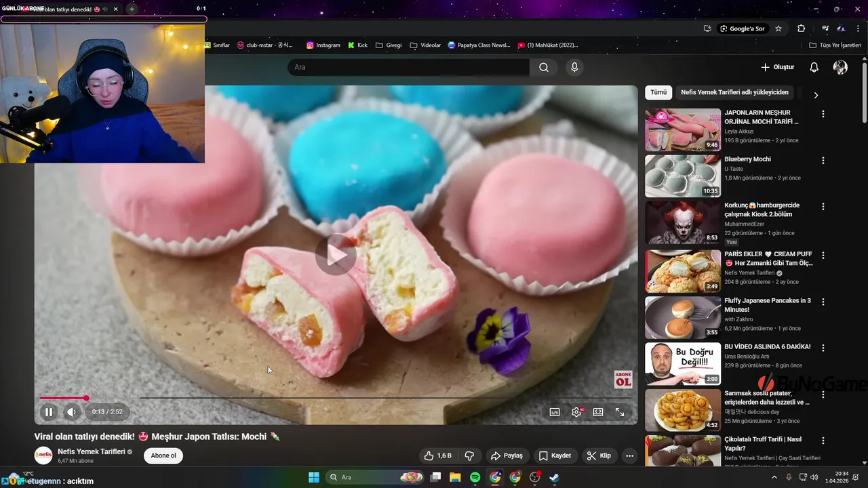Save the video with Kaydet button
The height and width of the screenshot is (488, 868).
pos(555,455)
